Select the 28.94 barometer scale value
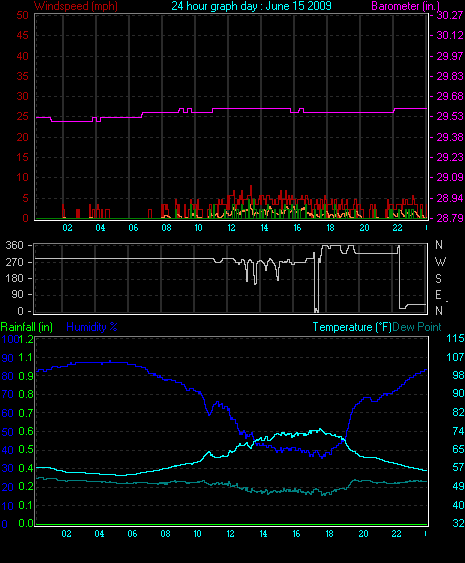Screen dimensions: 465x563 pyautogui.click(x=450, y=198)
